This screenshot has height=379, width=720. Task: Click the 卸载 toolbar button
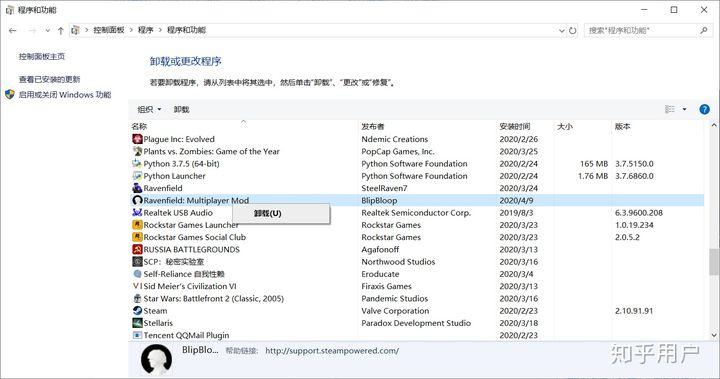click(x=181, y=109)
